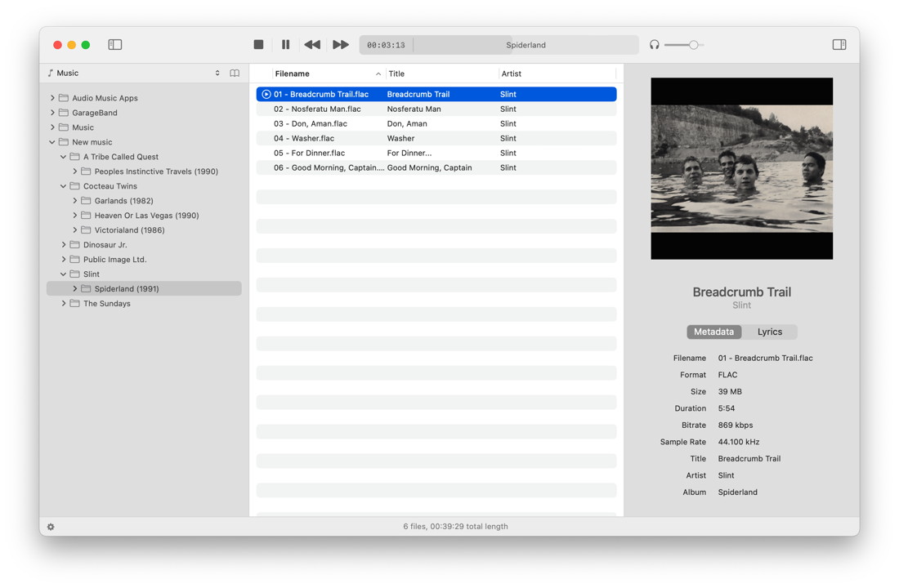Stop playback with the stop button
Image resolution: width=899 pixels, height=588 pixels.
258,45
